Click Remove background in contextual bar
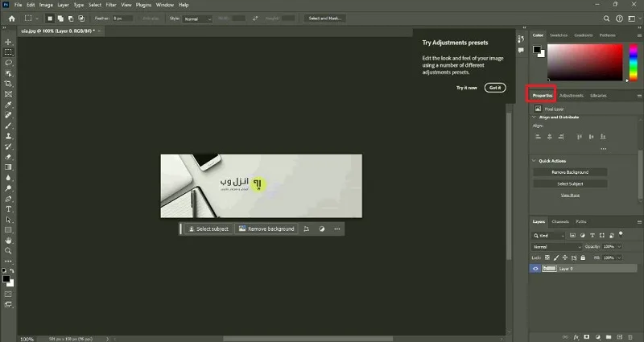Image resolution: width=644 pixels, height=342 pixels. (266, 229)
